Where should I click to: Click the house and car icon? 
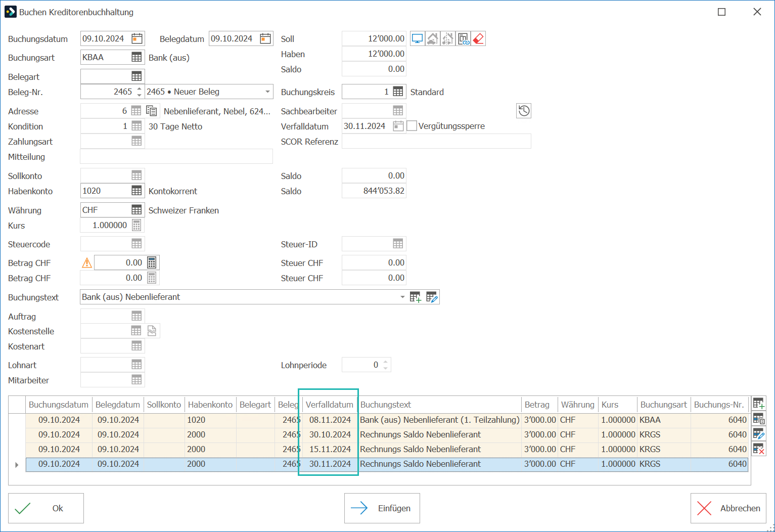click(433, 39)
